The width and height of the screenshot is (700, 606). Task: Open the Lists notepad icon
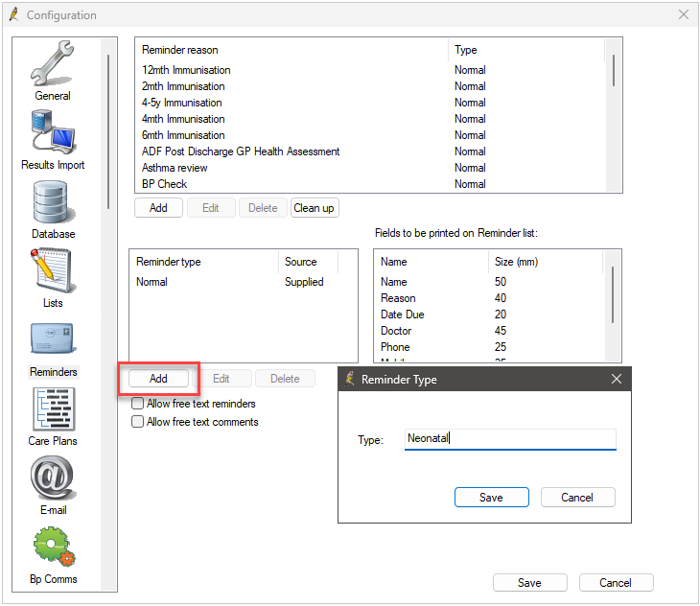tap(52, 270)
